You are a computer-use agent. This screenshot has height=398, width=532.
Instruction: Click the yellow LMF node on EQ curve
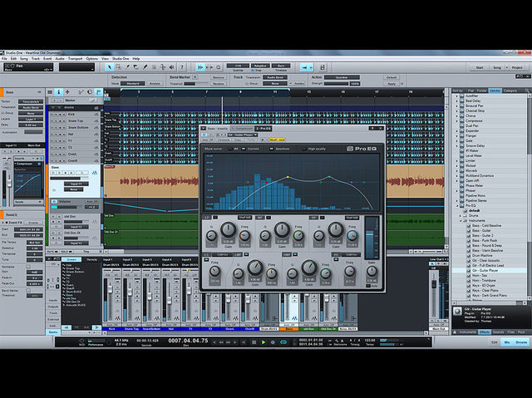288,177
